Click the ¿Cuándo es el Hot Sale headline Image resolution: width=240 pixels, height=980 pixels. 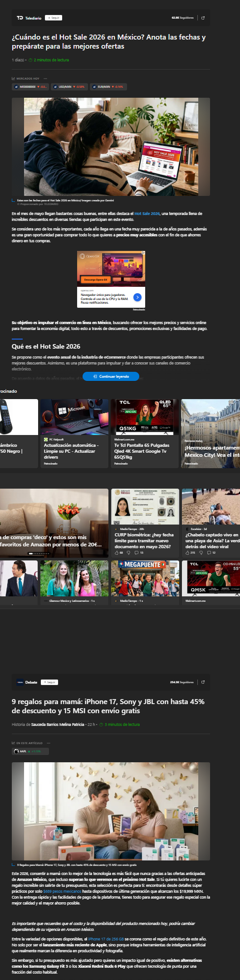(108, 42)
